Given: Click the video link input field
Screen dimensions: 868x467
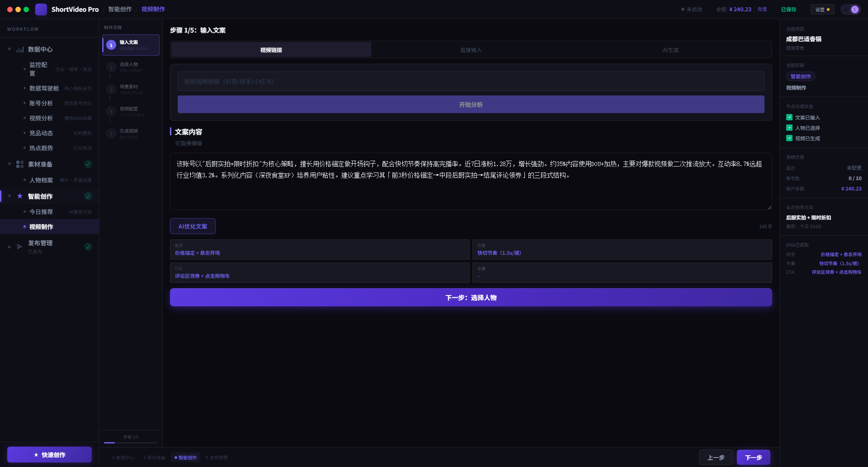Looking at the screenshot, I should (470, 81).
